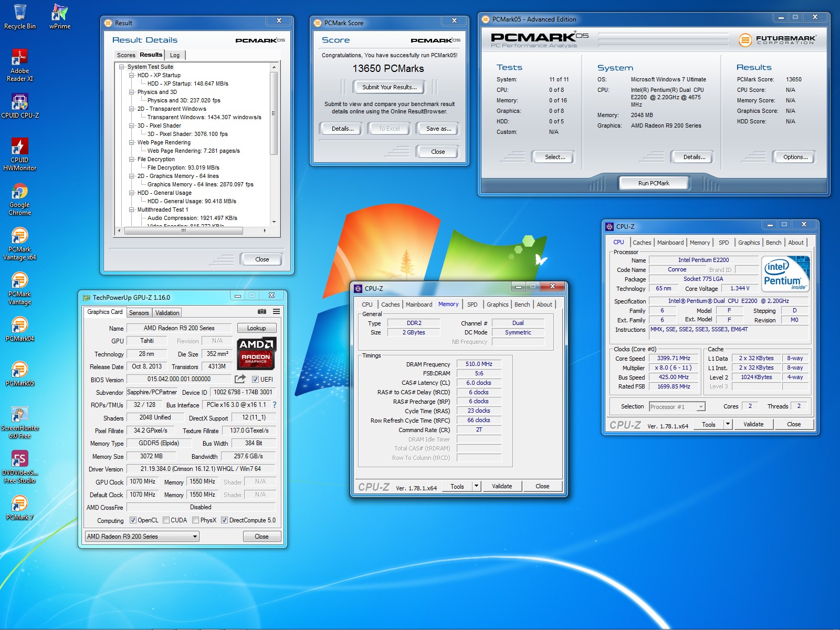Toggle the DirectCompute 5.0 checkbox
Screen dimensions: 840x630
pos(224,520)
